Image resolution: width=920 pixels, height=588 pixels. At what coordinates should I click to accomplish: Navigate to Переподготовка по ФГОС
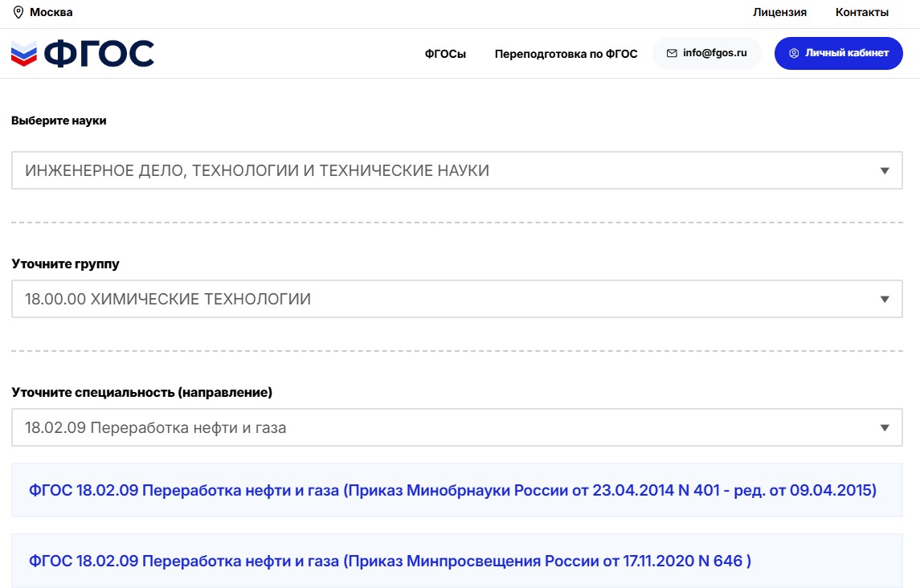tap(566, 54)
